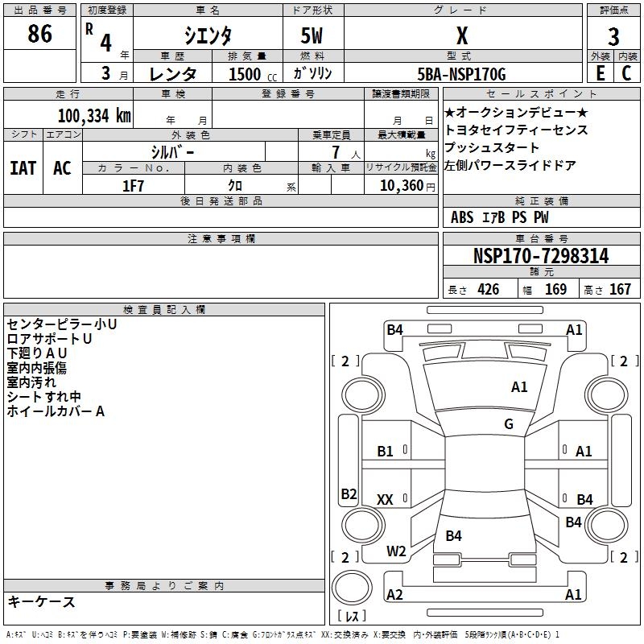The width and height of the screenshot is (644, 644).
Task: Click the セールスポイント header
Action: pos(541,93)
